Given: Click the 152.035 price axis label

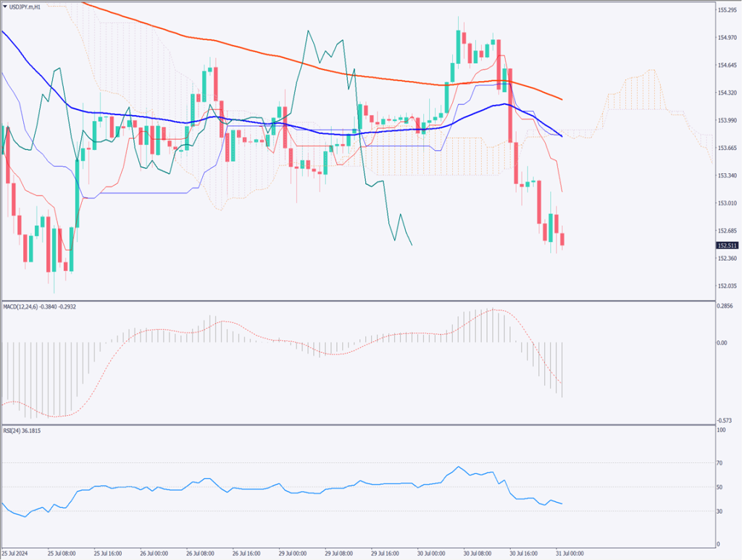Looking at the screenshot, I should click(x=727, y=285).
